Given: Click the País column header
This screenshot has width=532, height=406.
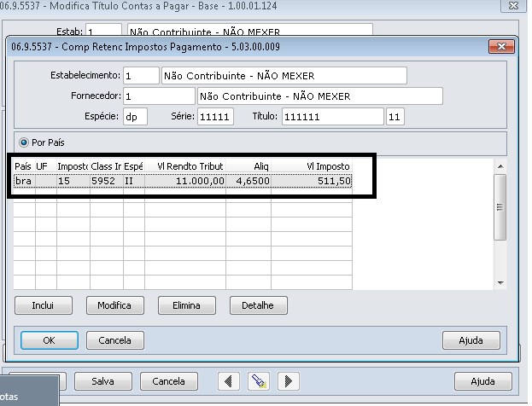Looking at the screenshot, I should 24,166.
